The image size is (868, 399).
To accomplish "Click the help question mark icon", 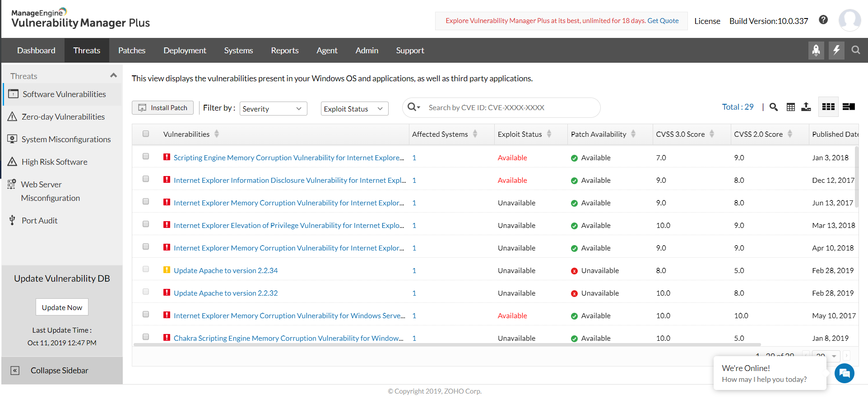I will 823,20.
